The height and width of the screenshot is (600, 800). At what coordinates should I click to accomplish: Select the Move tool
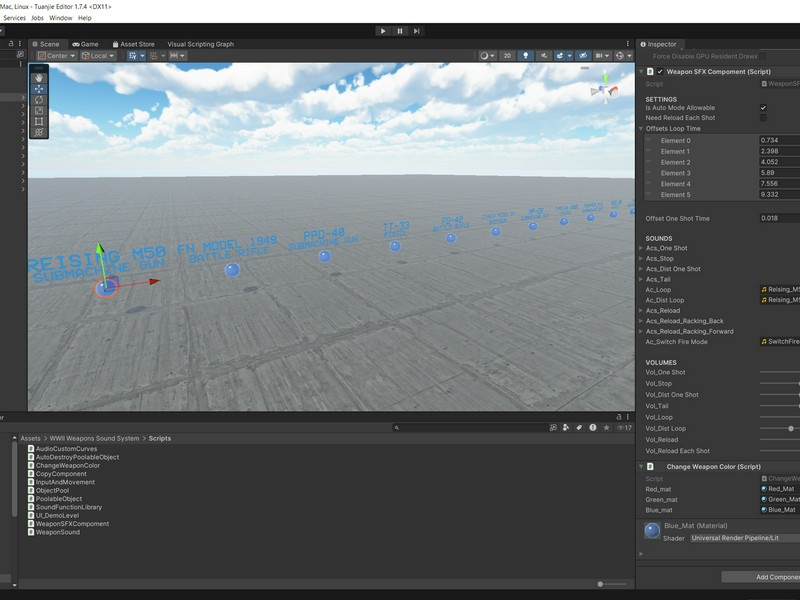(39, 89)
